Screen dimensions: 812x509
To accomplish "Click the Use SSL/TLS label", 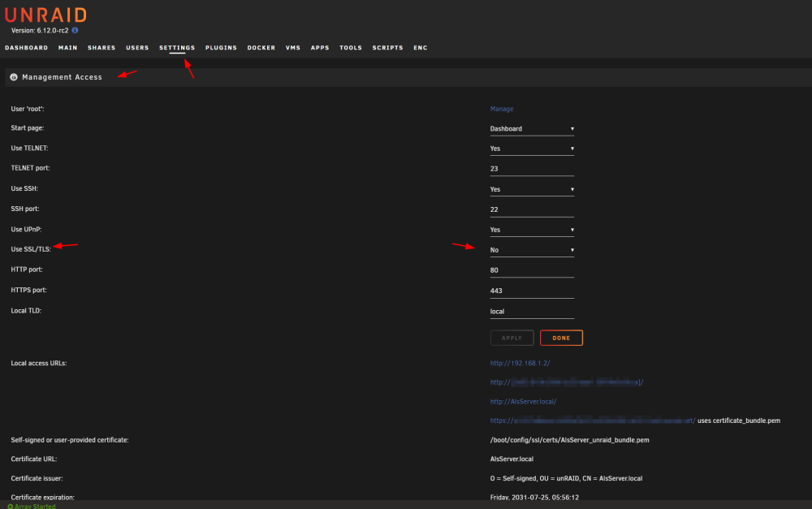I will tap(31, 249).
